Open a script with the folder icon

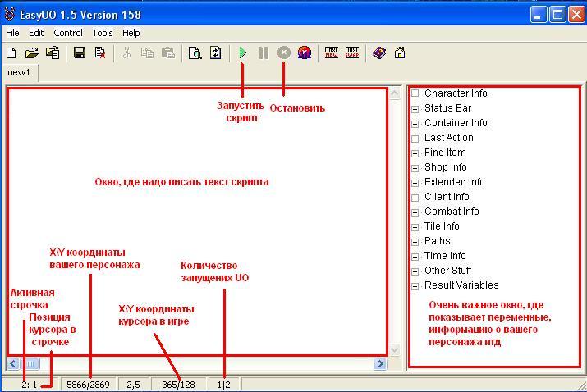[32, 53]
